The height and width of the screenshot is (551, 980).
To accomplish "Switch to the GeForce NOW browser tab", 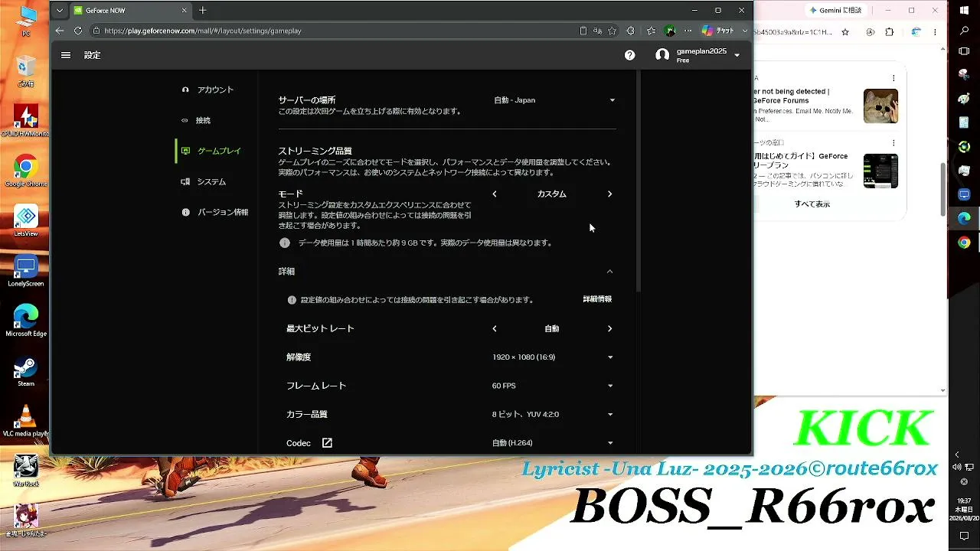I will coord(130,11).
